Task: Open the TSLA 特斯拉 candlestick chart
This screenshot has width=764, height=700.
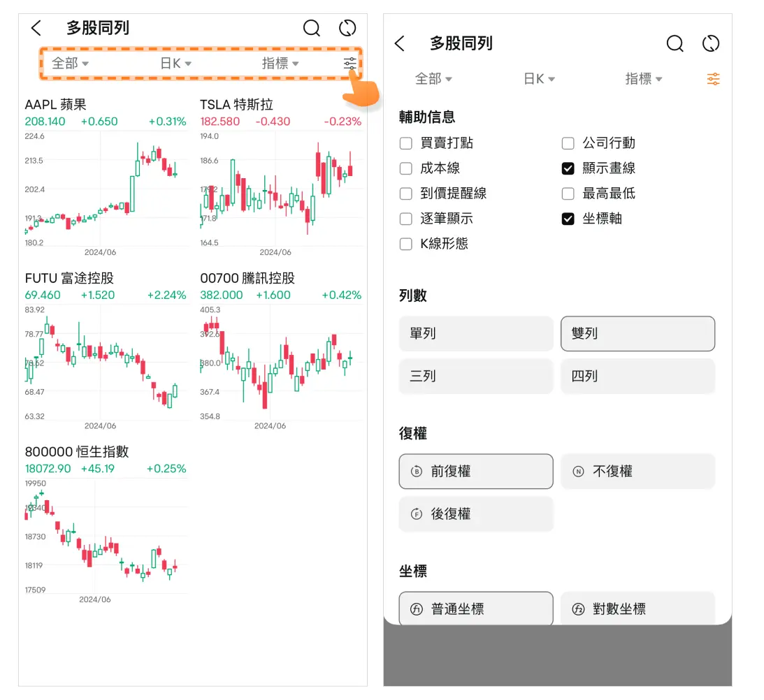Action: tap(280, 189)
